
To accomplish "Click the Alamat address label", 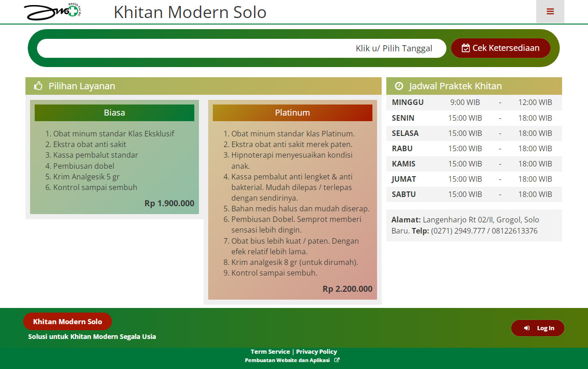I will (406, 220).
